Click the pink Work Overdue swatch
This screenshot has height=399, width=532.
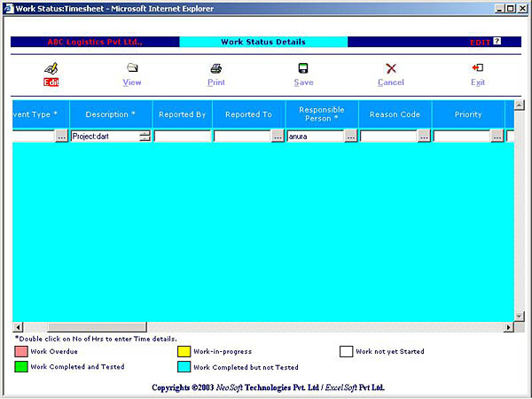click(20, 351)
